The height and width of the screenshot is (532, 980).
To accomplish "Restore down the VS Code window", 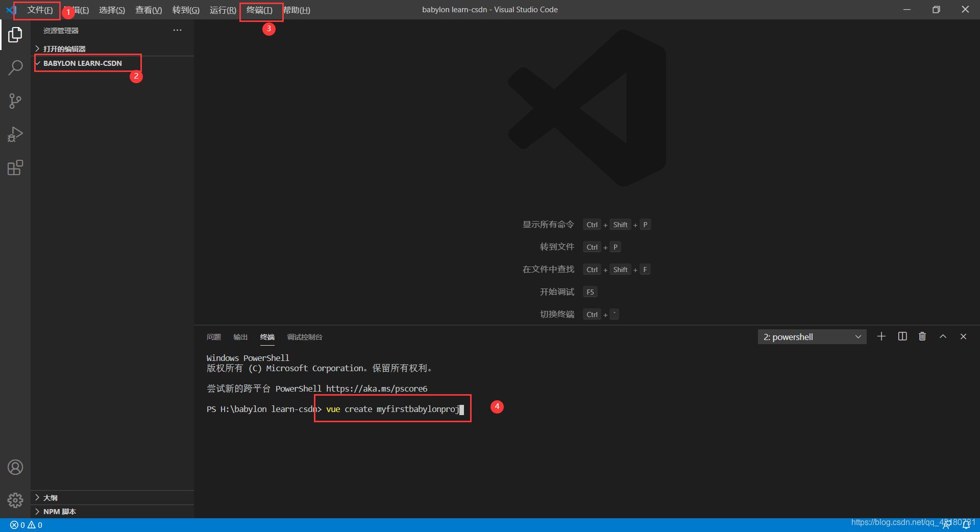I will click(x=936, y=10).
